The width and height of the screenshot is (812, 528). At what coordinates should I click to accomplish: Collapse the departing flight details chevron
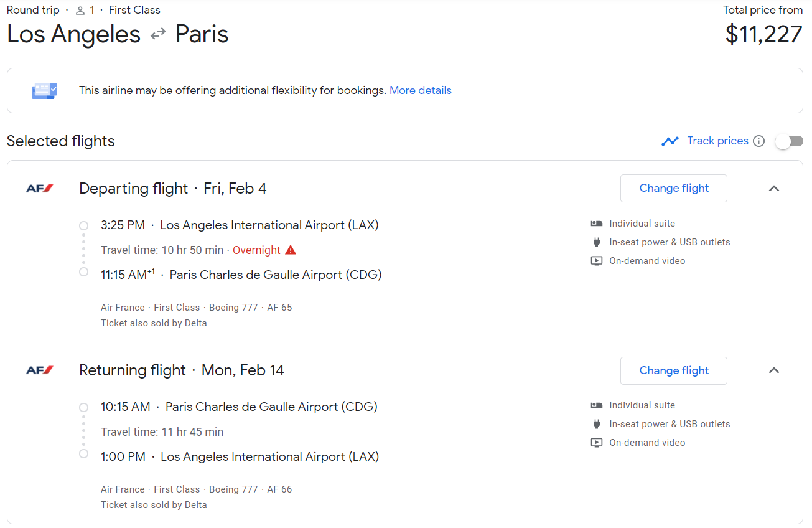pyautogui.click(x=774, y=189)
